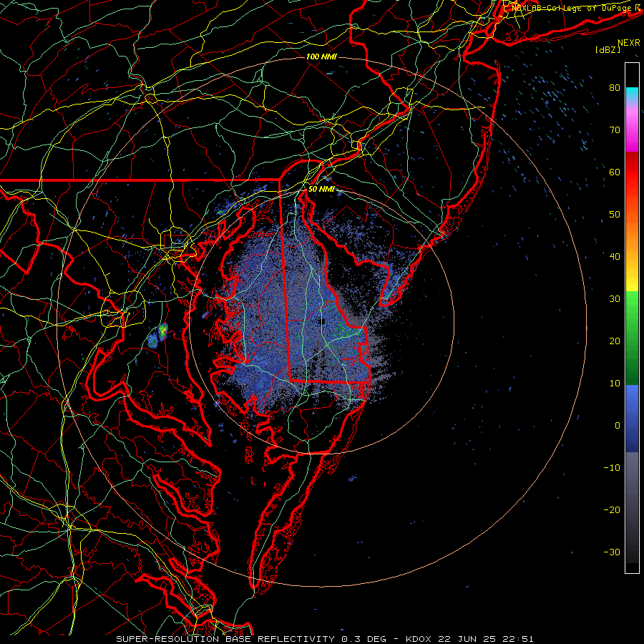Image resolution: width=644 pixels, height=644 pixels.
Task: Click the 80 dBZ value on the scale
Action: [x=615, y=88]
